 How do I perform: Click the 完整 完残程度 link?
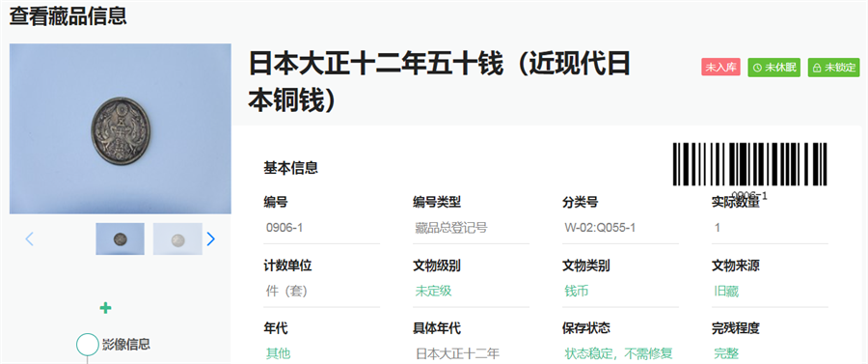(x=726, y=353)
